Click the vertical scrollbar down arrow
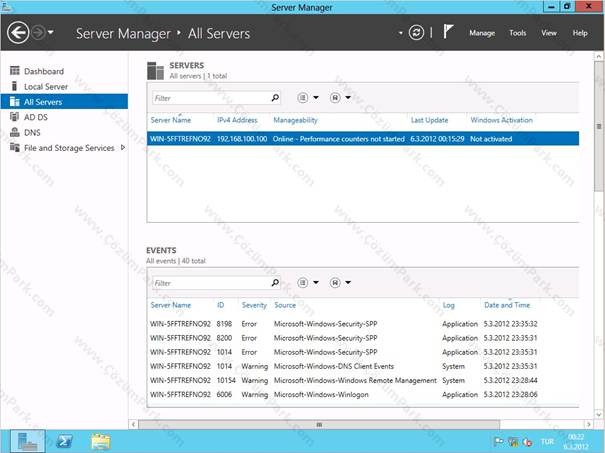605x453 pixels. pos(599,415)
